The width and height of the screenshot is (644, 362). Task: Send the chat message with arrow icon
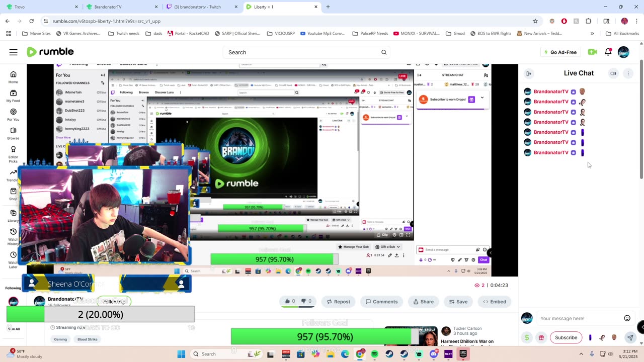click(x=630, y=338)
